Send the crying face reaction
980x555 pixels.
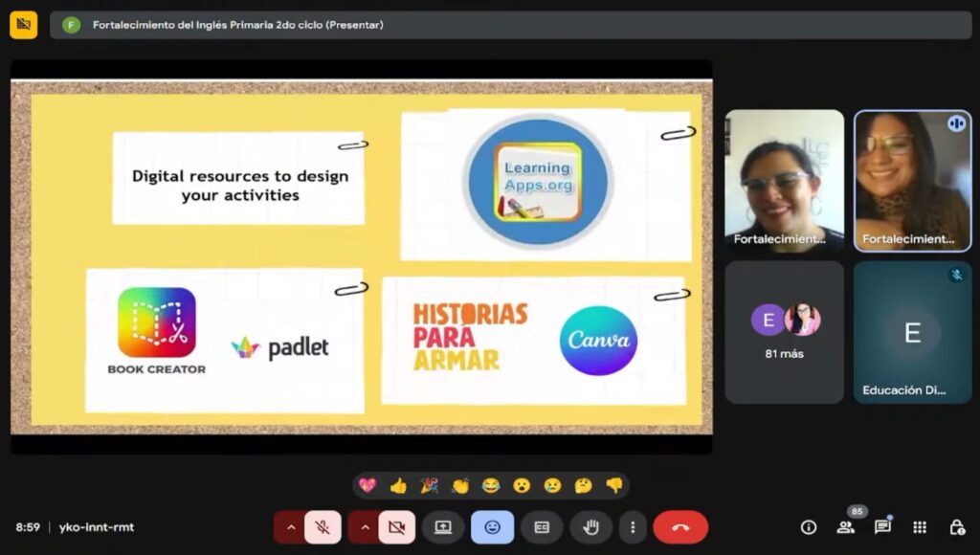point(552,485)
